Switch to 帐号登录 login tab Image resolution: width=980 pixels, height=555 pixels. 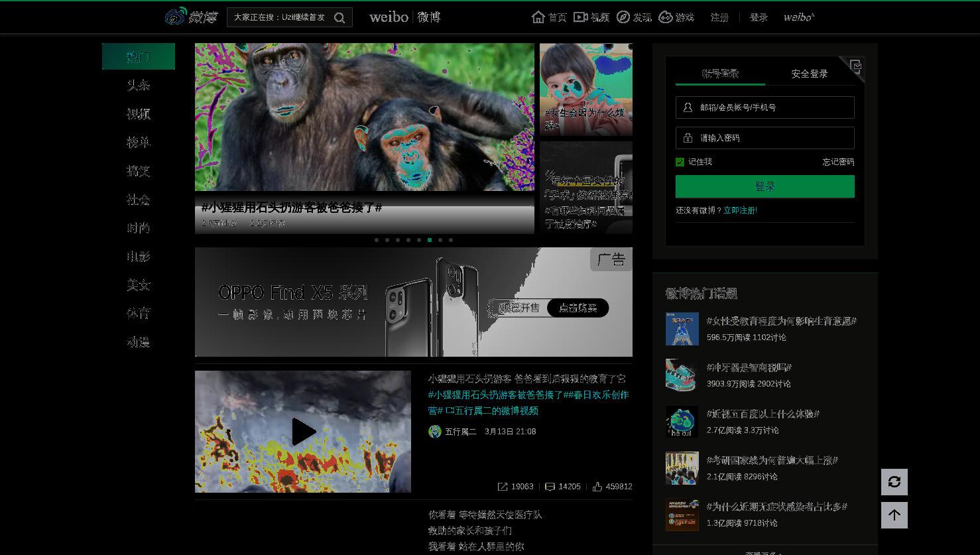tap(720, 74)
